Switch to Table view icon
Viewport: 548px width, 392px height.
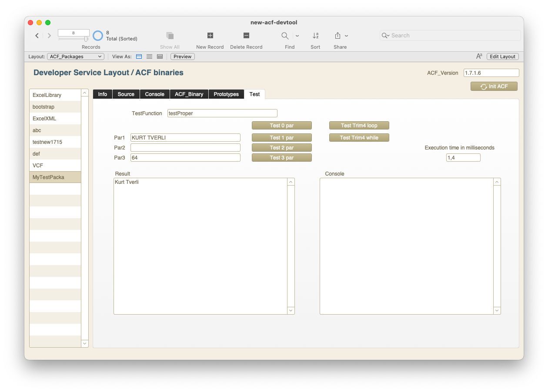(160, 56)
